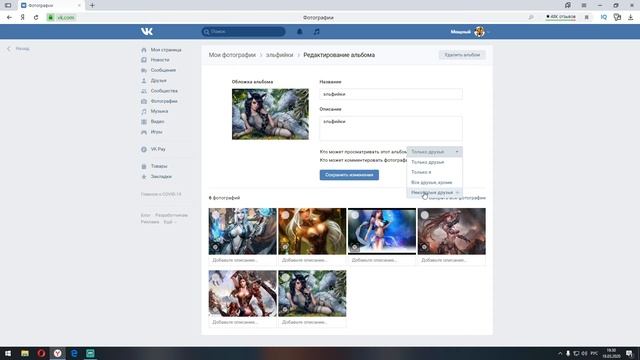
Task: Click the Музыка sidebar icon
Action: pos(144,111)
